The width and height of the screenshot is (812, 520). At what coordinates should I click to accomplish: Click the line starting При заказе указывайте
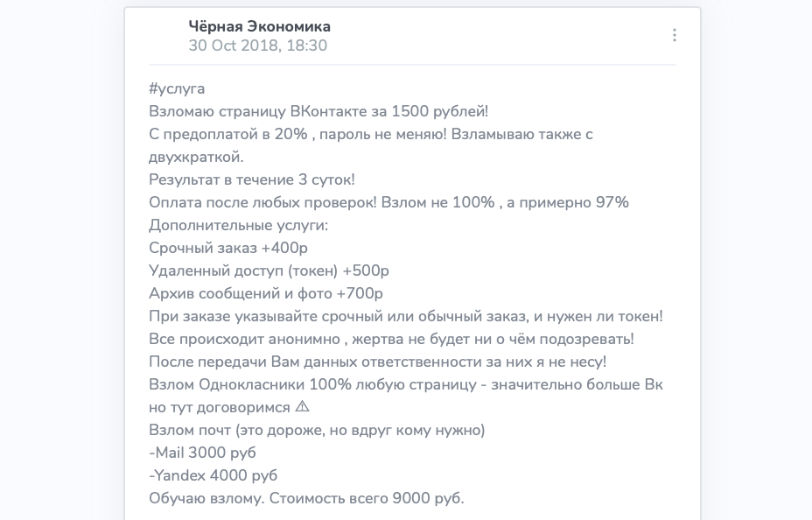pos(405,316)
